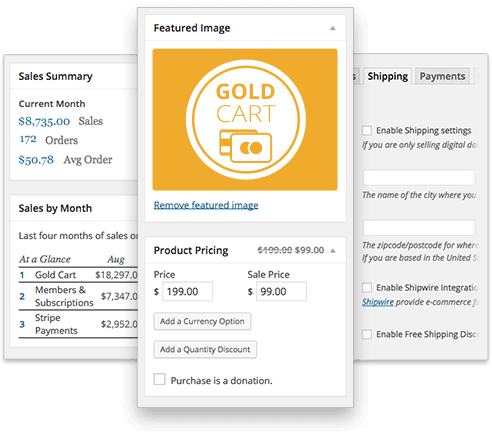The image size is (492, 435).
Task: Click Add a Quantity Discount button
Action: coord(205,349)
